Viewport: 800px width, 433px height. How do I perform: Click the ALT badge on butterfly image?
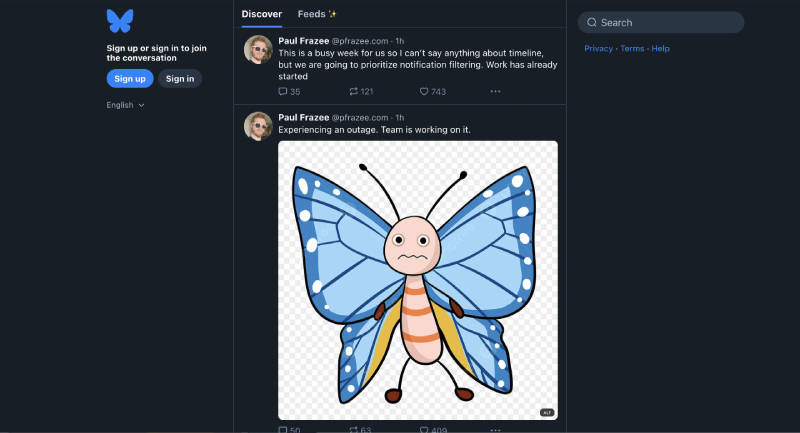pos(547,412)
